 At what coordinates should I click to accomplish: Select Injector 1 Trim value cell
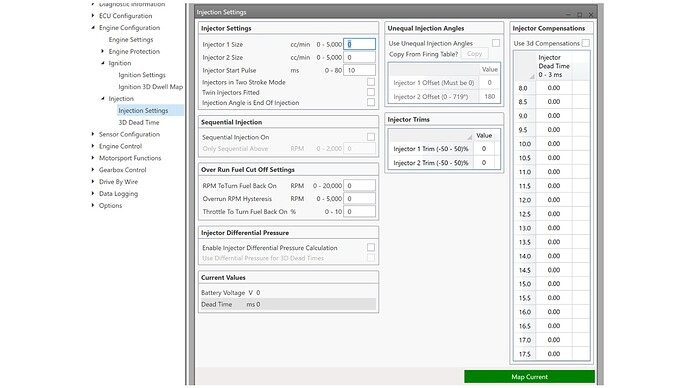(484, 149)
